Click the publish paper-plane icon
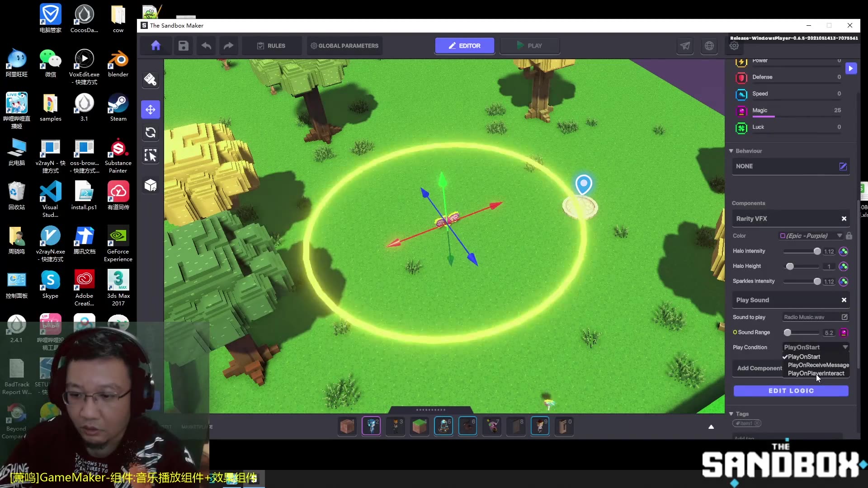Screen dimensions: 868x488 click(685, 46)
